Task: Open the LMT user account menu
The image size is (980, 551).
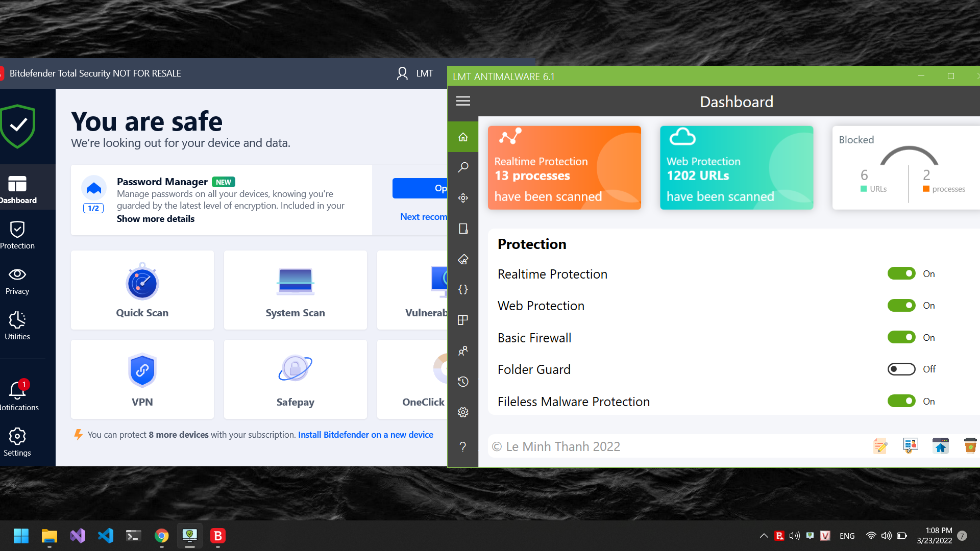Action: 414,73
